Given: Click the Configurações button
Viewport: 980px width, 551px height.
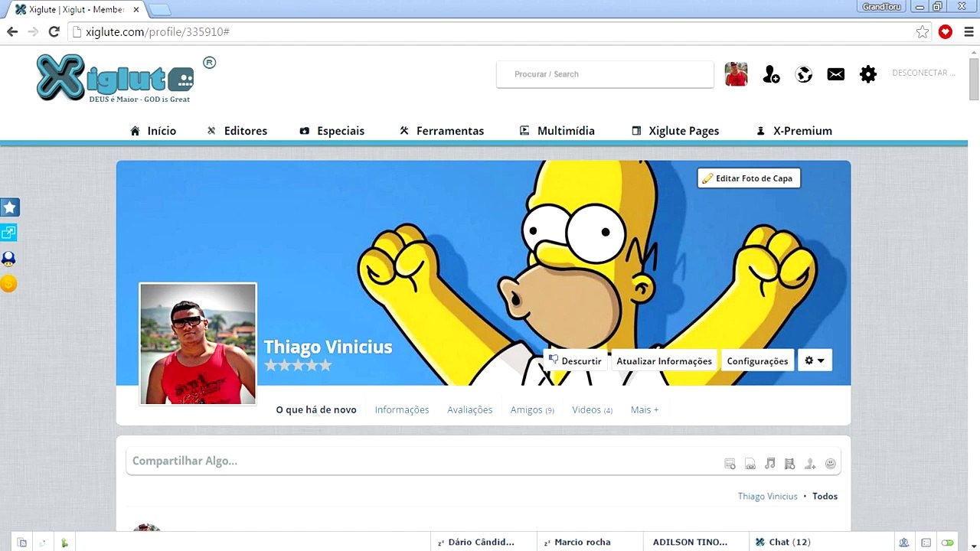Looking at the screenshot, I should 757,360.
